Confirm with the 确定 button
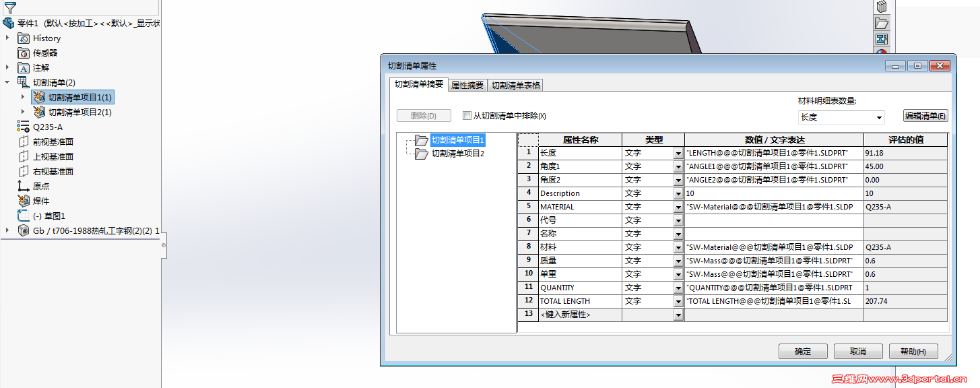This screenshot has height=388, width=980. point(803,352)
